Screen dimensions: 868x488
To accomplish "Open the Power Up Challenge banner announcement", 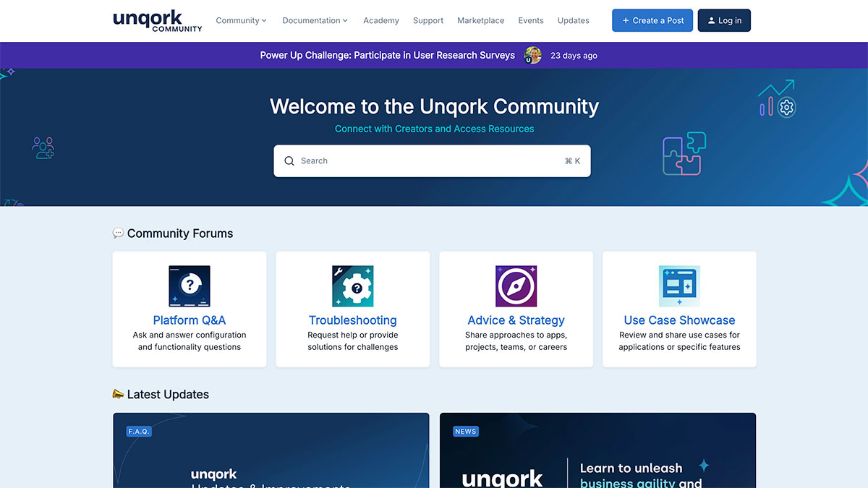I will coord(387,55).
